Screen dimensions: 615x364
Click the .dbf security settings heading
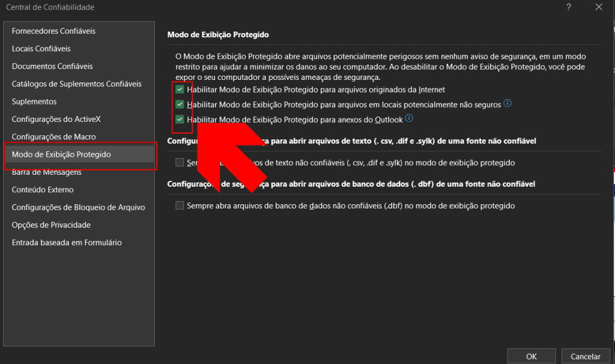[351, 184]
